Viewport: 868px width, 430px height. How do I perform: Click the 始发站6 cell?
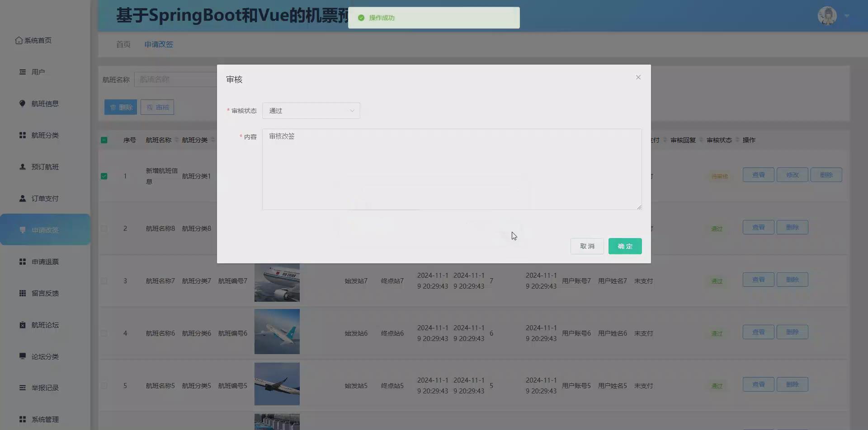[356, 333]
